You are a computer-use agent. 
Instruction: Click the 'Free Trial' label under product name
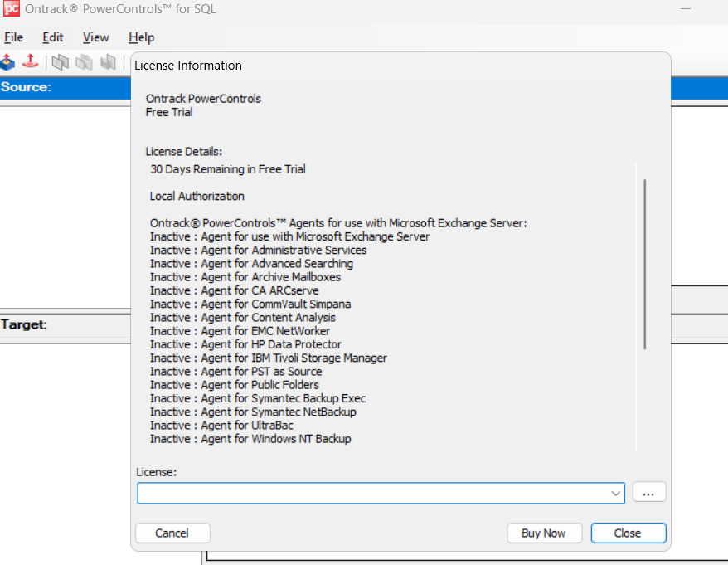(x=169, y=112)
